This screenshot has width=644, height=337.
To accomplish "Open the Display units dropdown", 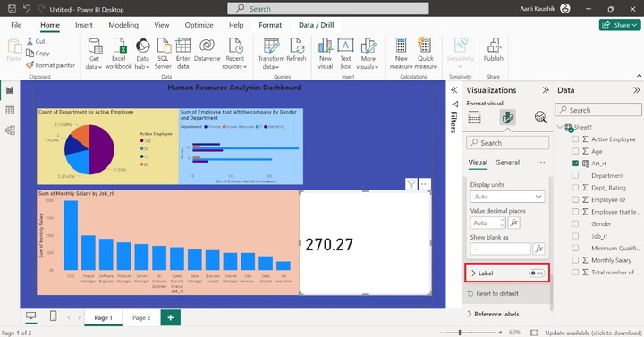I will click(507, 197).
